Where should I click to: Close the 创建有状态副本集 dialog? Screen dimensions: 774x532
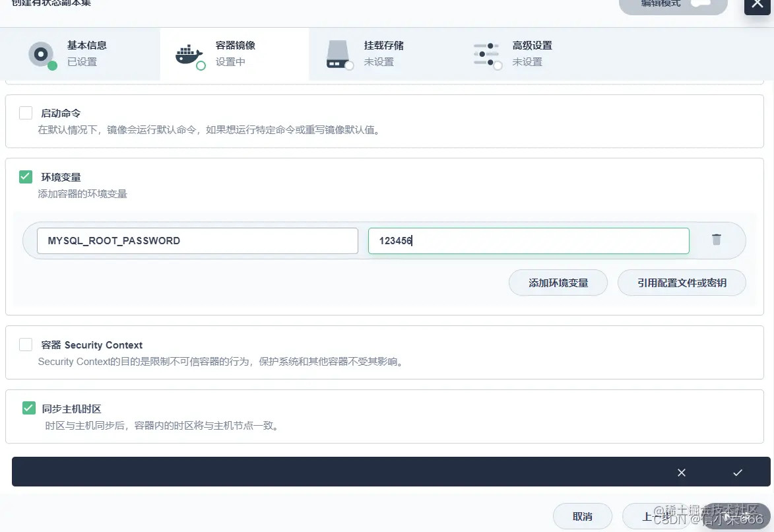[x=757, y=7]
